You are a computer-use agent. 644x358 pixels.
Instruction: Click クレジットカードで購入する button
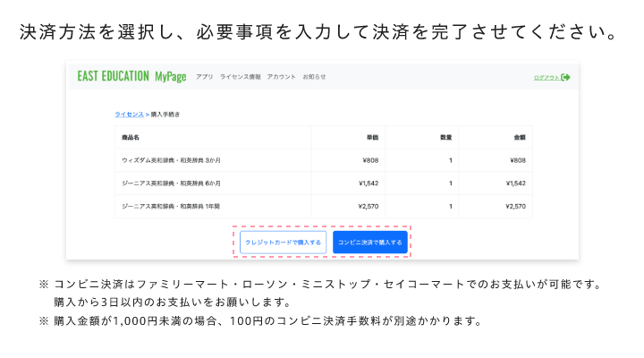tap(283, 242)
